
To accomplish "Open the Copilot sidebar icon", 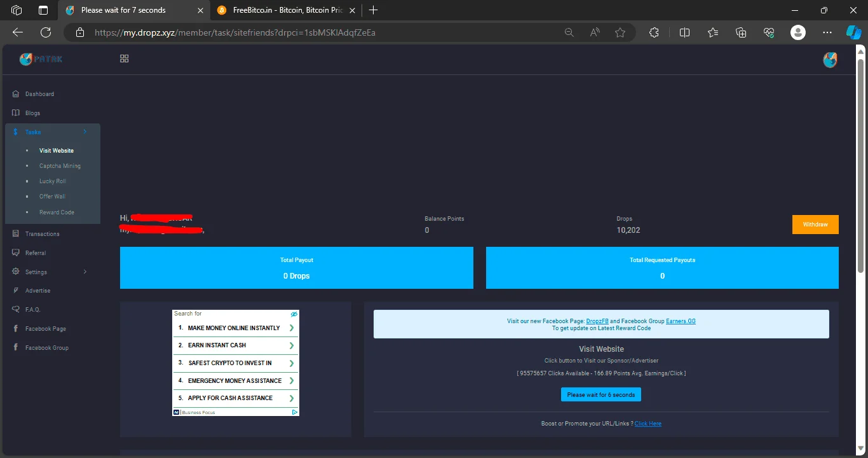I will pos(854,32).
